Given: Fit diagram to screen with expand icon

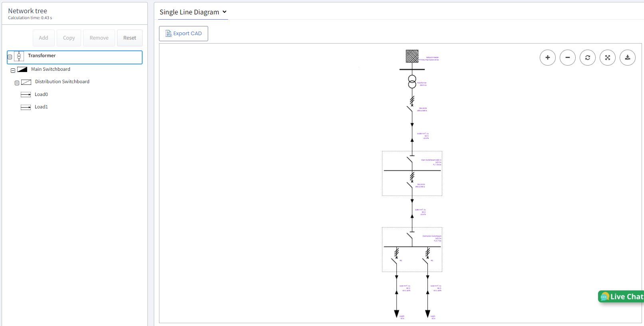Looking at the screenshot, I should [607, 58].
